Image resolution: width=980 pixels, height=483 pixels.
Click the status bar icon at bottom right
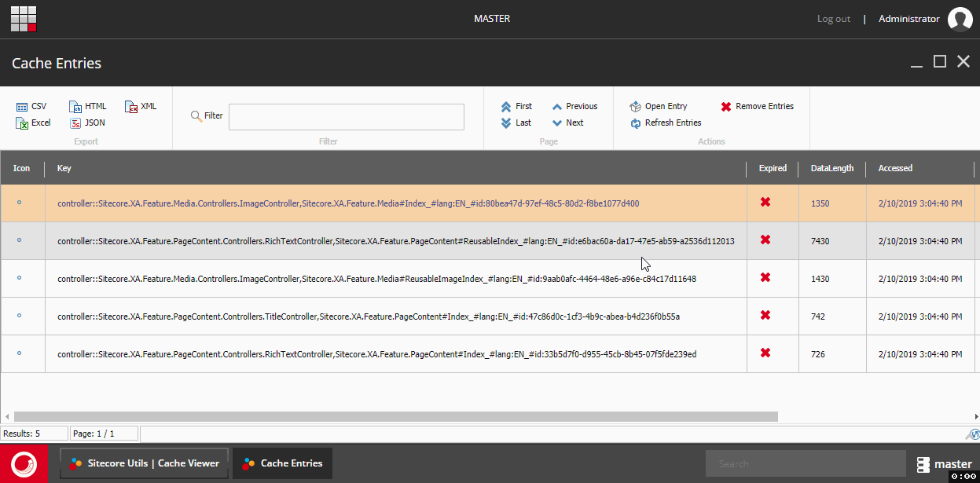click(x=973, y=434)
